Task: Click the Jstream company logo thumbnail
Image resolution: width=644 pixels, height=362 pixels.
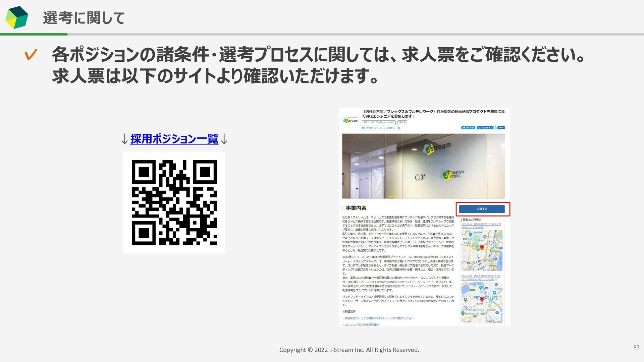Action: click(x=351, y=120)
